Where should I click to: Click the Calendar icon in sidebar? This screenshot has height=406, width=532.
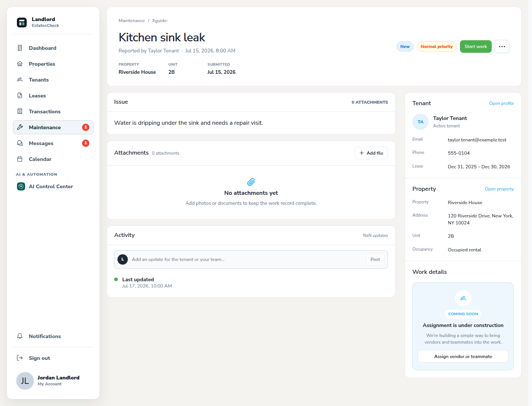pyautogui.click(x=20, y=159)
